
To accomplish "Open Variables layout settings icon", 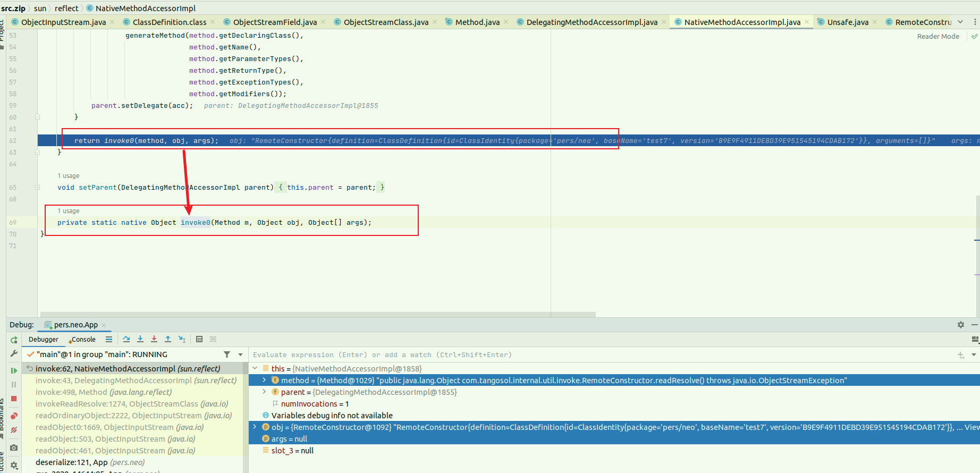I will [x=975, y=339].
